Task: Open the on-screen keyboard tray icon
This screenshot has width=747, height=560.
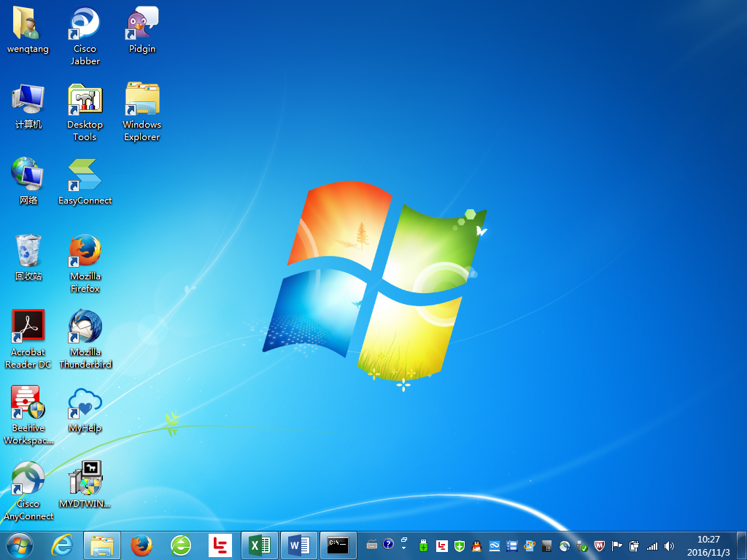Action: pyautogui.click(x=372, y=545)
